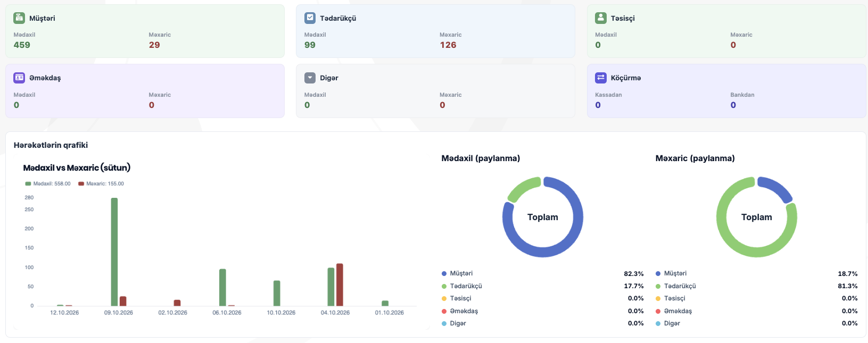Viewport: 868px width, 343px height.
Task: Click the Digər card arrow icon
Action: click(310, 78)
